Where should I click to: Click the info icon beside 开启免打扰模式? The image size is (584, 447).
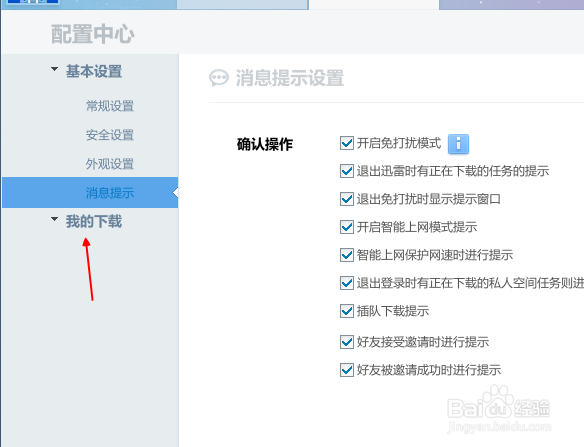click(458, 144)
